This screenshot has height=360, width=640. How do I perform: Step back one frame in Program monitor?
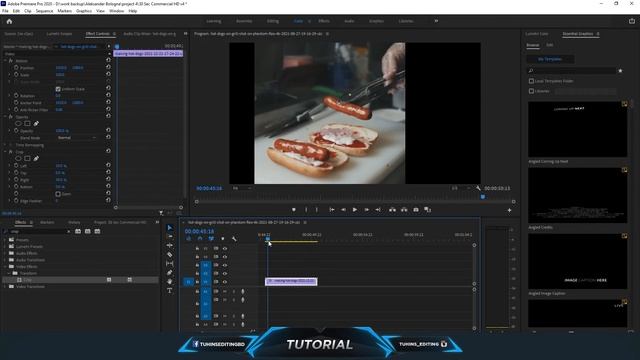[343, 210]
